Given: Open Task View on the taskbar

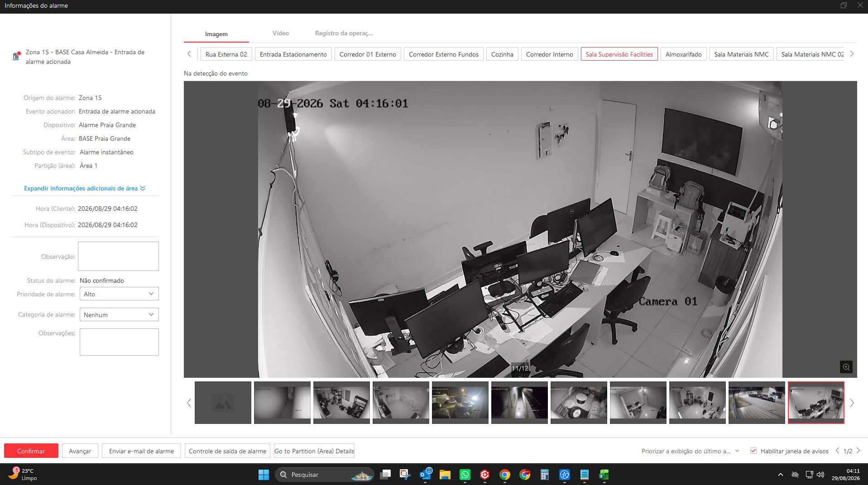Looking at the screenshot, I should click(385, 475).
